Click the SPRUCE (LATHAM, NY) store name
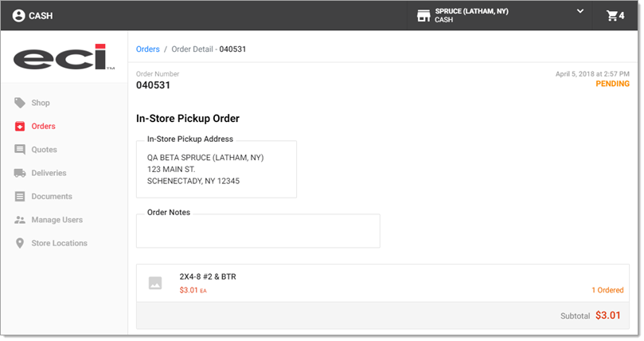The height and width of the screenshot is (341, 644). tap(472, 11)
